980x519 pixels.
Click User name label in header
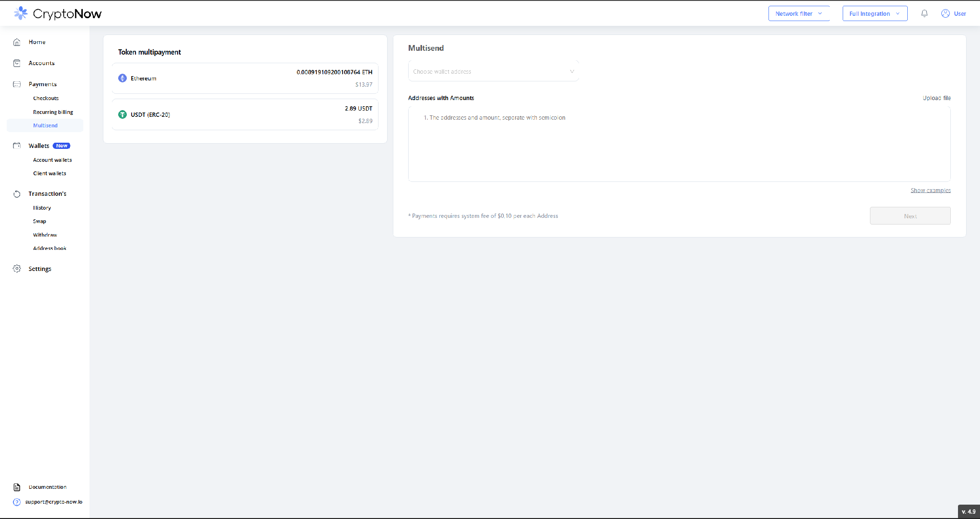(960, 13)
